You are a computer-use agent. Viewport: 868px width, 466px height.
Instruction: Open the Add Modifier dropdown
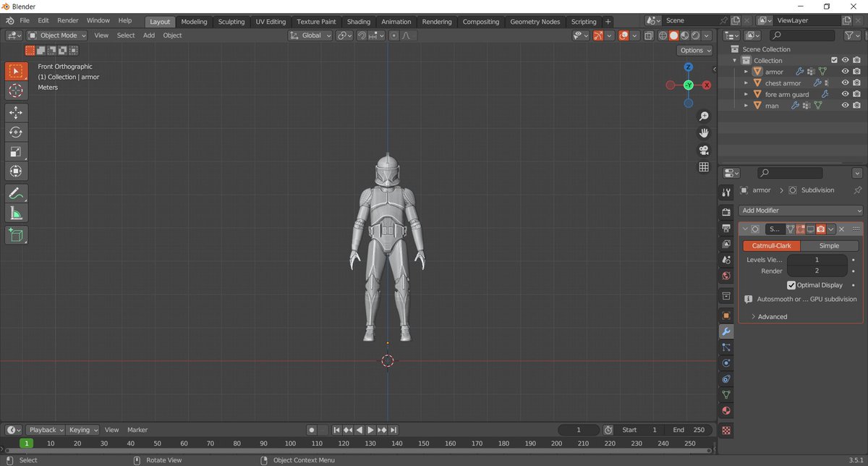[801, 211]
